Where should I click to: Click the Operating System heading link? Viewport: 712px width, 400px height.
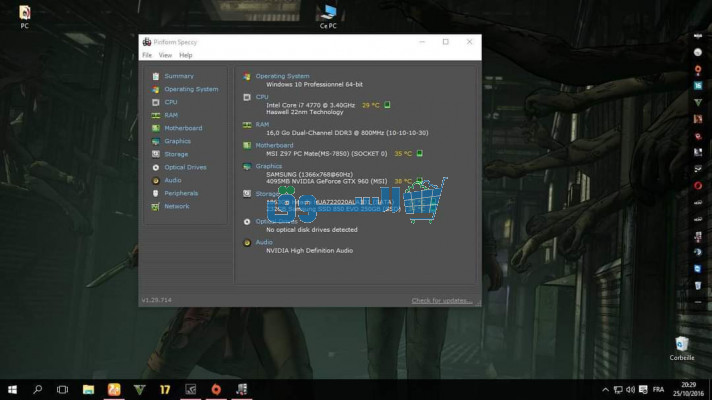click(x=282, y=76)
